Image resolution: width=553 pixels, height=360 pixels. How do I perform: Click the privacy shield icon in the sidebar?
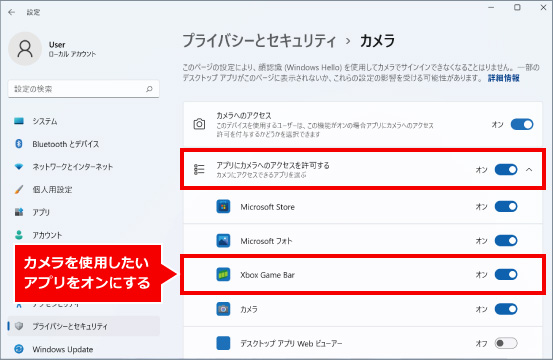tap(19, 326)
